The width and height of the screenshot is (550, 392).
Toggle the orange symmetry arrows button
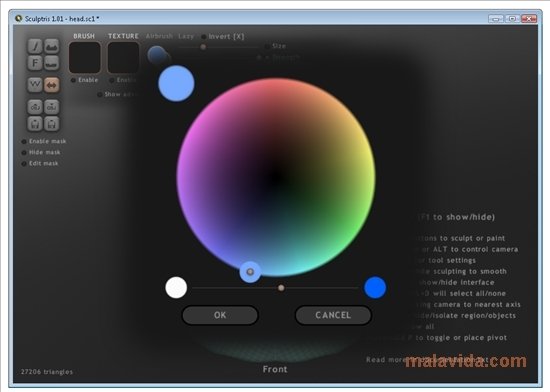[x=52, y=85]
